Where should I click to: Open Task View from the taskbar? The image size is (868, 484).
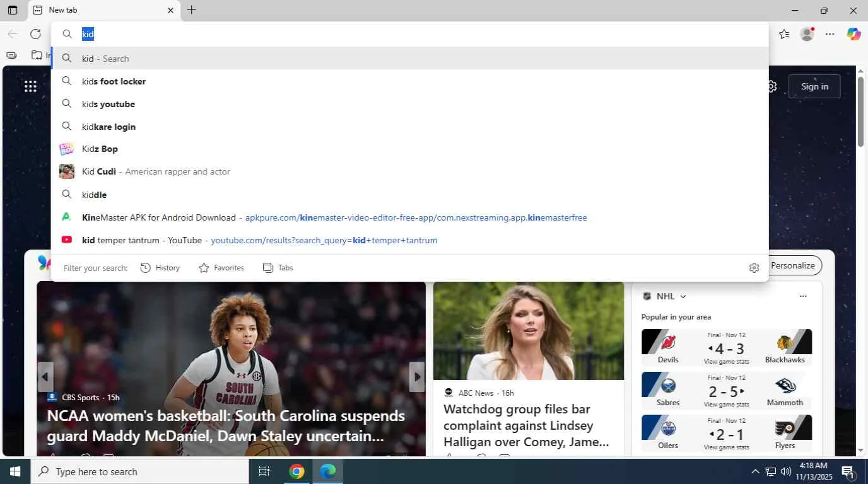click(264, 471)
